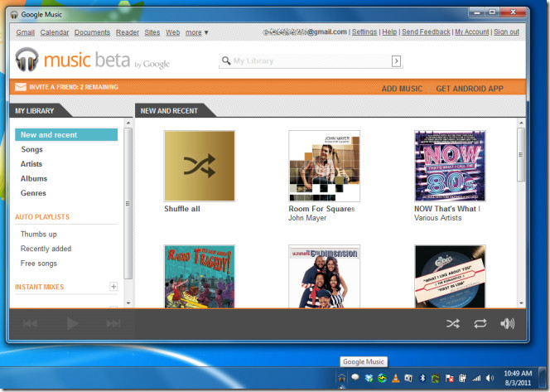Click sidebar scroll up arrow
Screen dimensions: 550x392
[x=128, y=123]
